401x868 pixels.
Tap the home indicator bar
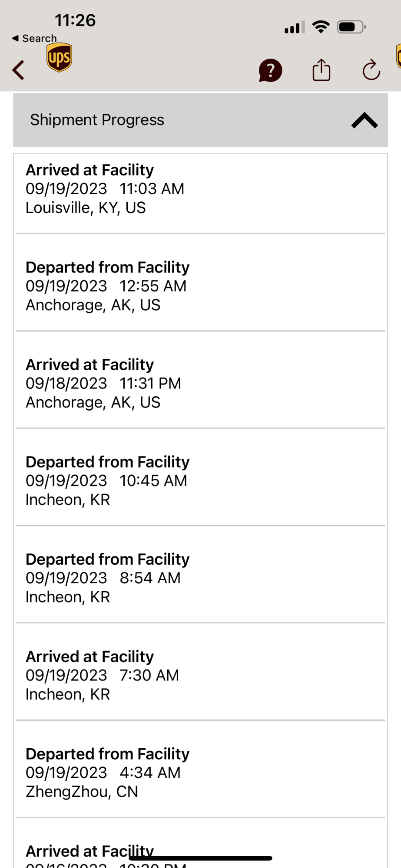[200, 858]
